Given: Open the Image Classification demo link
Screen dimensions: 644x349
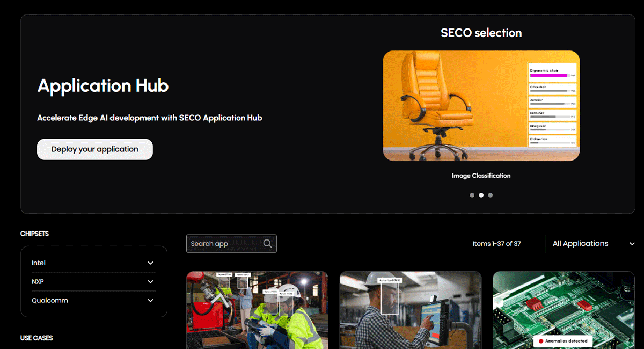Looking at the screenshot, I should (481, 176).
